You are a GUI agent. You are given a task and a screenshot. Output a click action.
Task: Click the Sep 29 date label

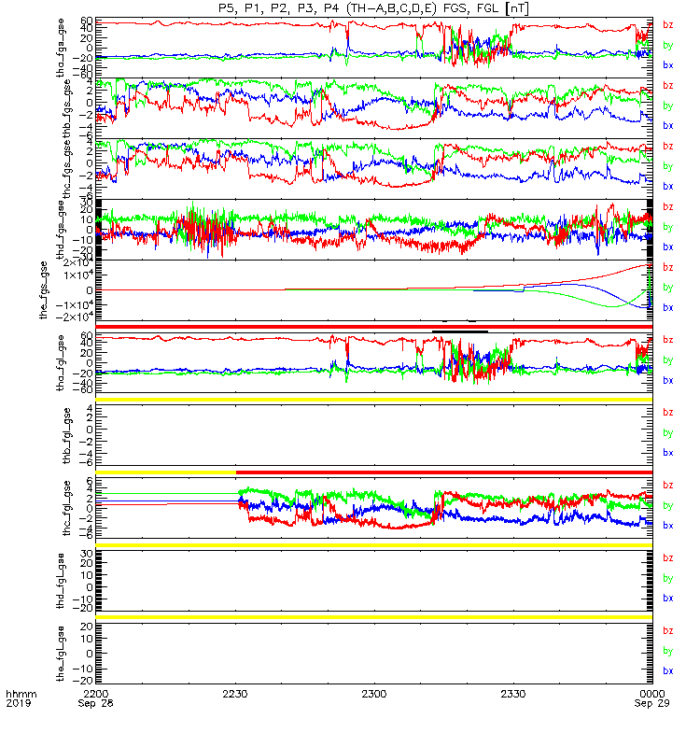651,703
